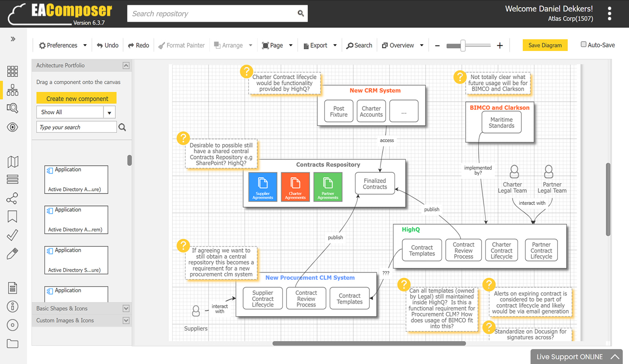Viewport: 629px width, 364px height.
Task: Click Redo in the toolbar
Action: pyautogui.click(x=138, y=45)
